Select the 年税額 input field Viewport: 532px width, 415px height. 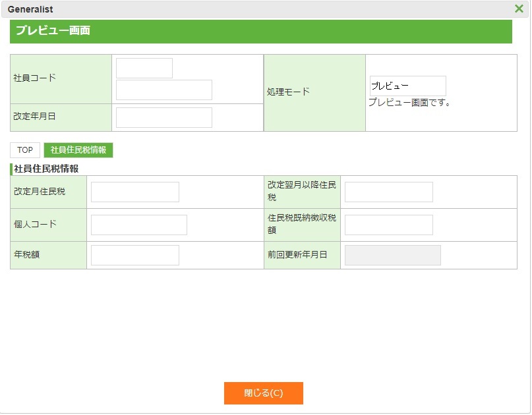pyautogui.click(x=135, y=256)
